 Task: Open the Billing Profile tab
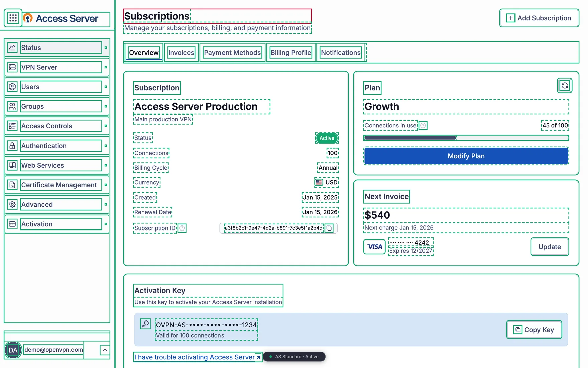[x=291, y=53]
